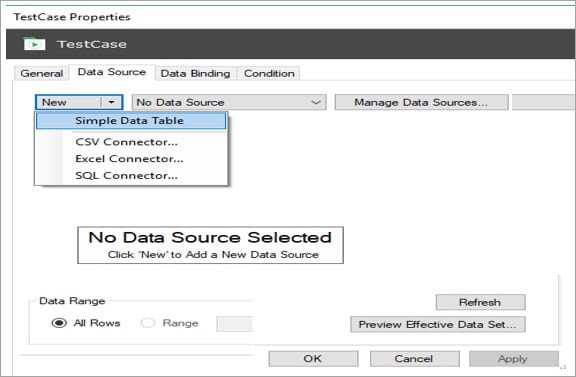
Task: Select the Range radio button
Action: 148,323
